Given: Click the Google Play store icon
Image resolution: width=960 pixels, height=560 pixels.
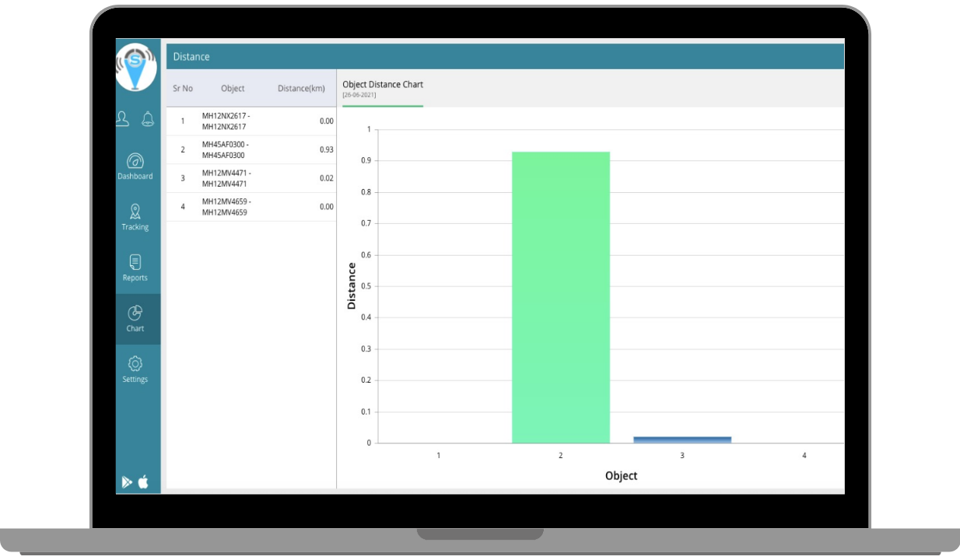Looking at the screenshot, I should pyautogui.click(x=127, y=482).
